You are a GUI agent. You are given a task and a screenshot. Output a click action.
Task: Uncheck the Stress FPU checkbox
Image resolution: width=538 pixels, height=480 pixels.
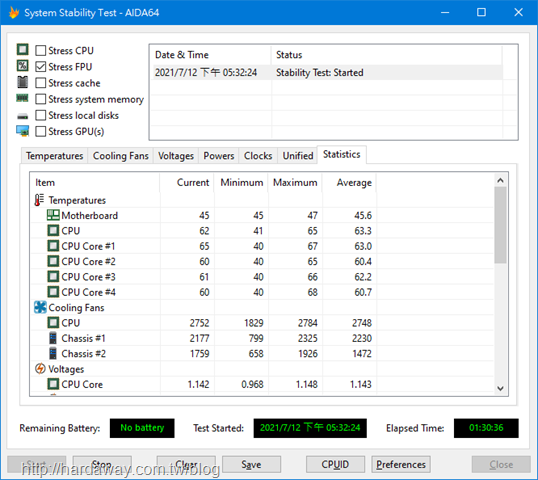click(40, 67)
